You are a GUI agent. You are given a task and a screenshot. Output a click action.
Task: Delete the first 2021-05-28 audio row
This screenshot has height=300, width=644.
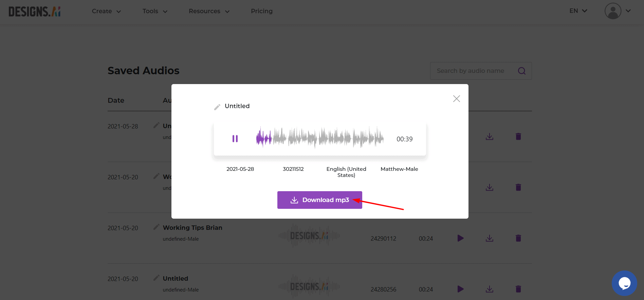518,137
